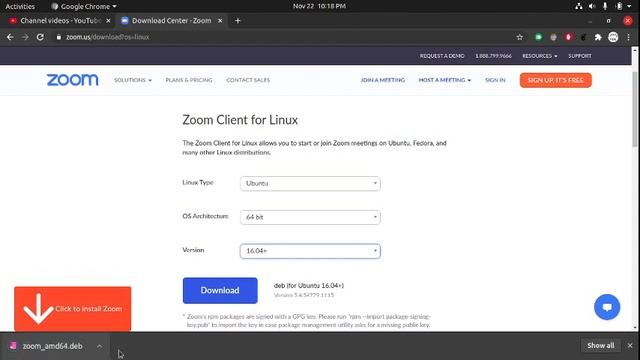This screenshot has width=640, height=360.
Task: Click the Zoom logo
Action: point(72,80)
